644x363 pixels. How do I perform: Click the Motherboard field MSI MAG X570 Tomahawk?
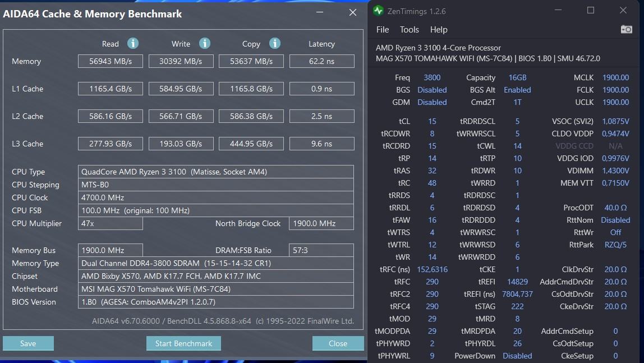215,289
